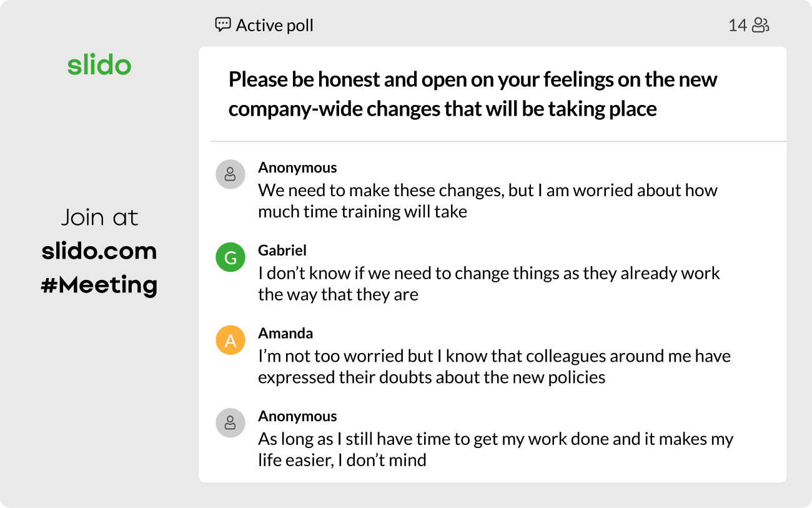Select Amanda's name in responses

pyautogui.click(x=285, y=333)
